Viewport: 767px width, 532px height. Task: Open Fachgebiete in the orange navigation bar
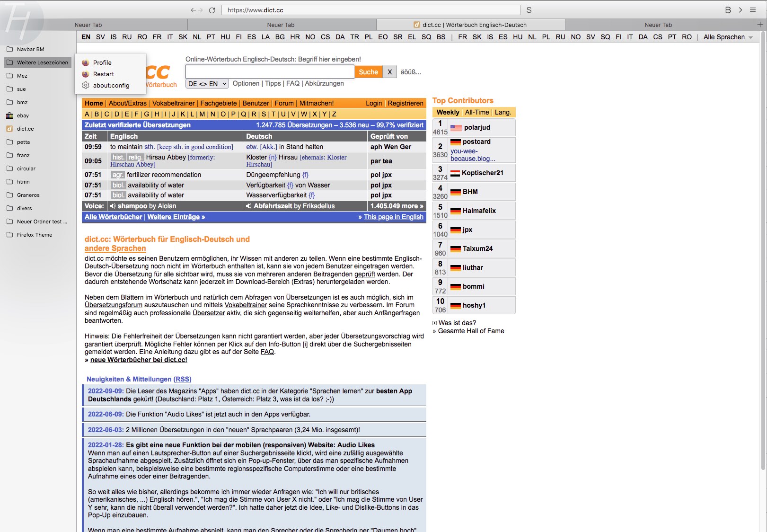pos(219,103)
